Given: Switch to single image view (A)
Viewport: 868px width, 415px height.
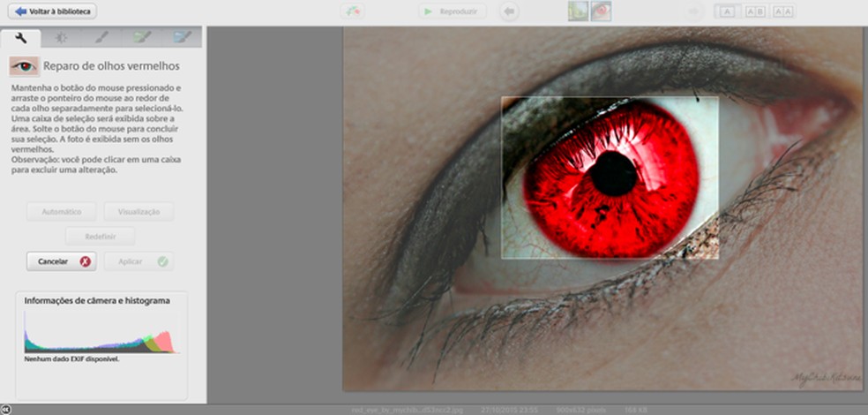Looking at the screenshot, I should click(728, 11).
